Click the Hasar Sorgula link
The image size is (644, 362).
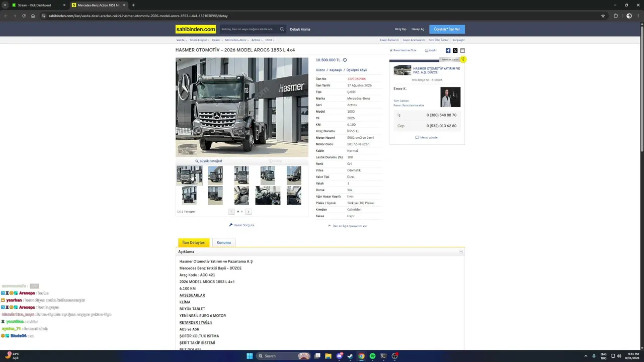(x=242, y=225)
